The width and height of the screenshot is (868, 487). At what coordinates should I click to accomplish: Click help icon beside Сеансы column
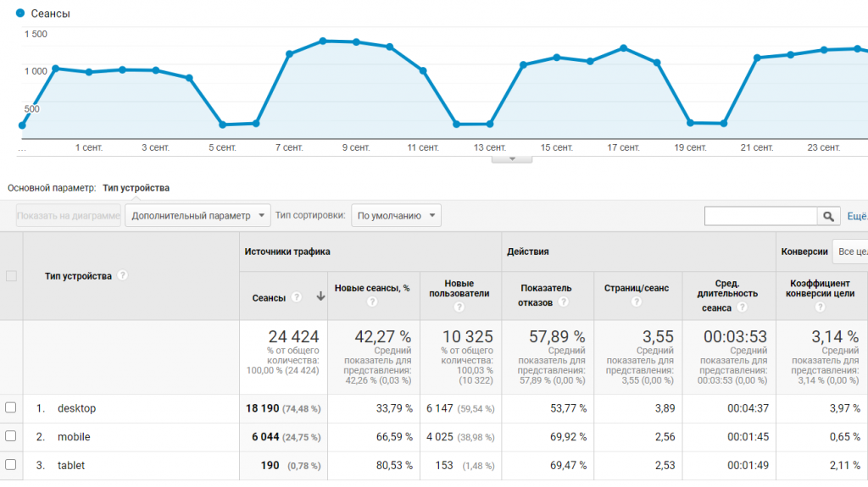pos(297,297)
